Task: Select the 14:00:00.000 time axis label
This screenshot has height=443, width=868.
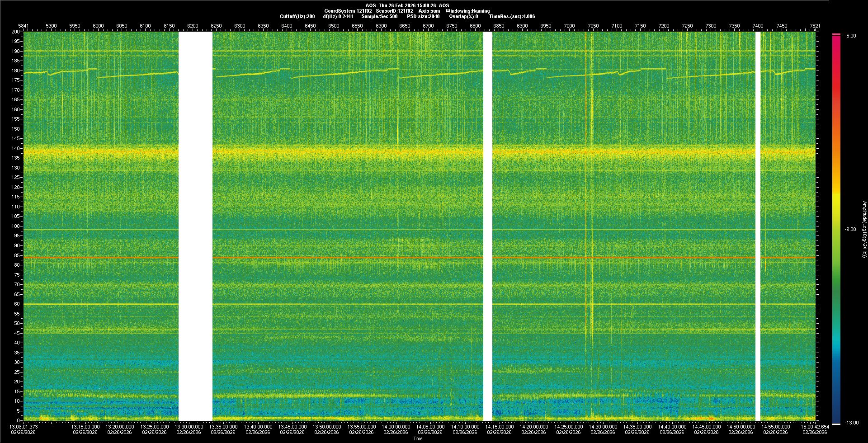Action: 396,426
